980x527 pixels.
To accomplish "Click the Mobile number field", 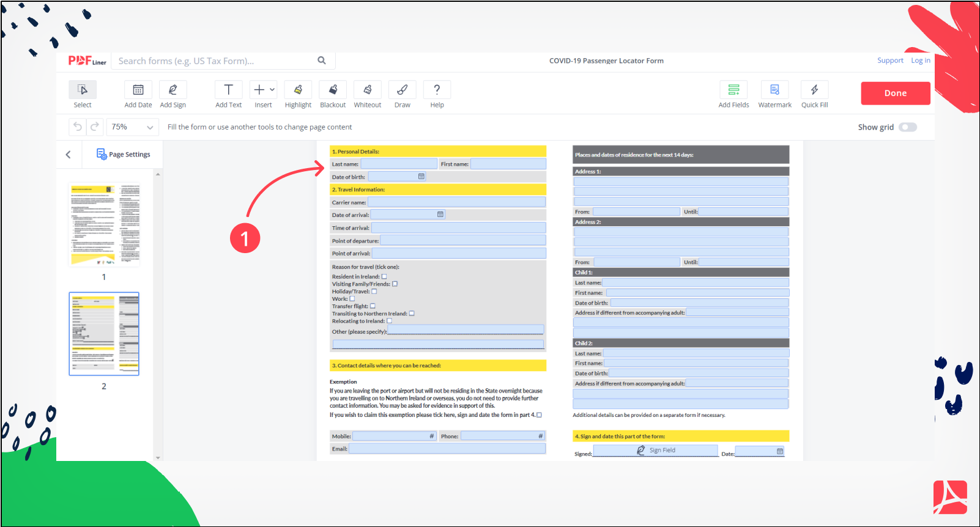I will [x=394, y=436].
